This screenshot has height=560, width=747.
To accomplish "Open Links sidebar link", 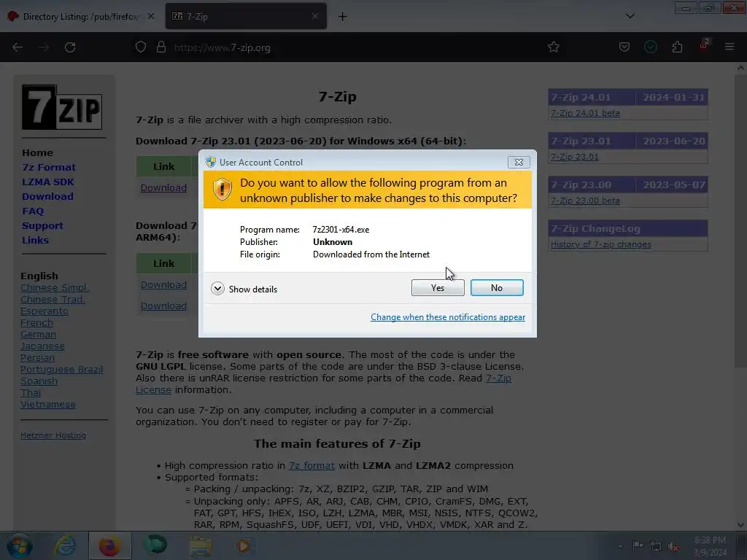I will (35, 240).
